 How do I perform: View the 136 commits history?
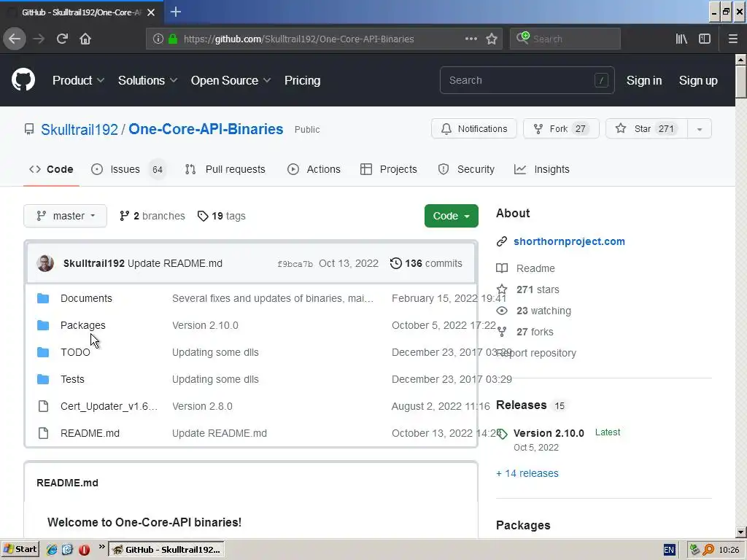(x=426, y=263)
